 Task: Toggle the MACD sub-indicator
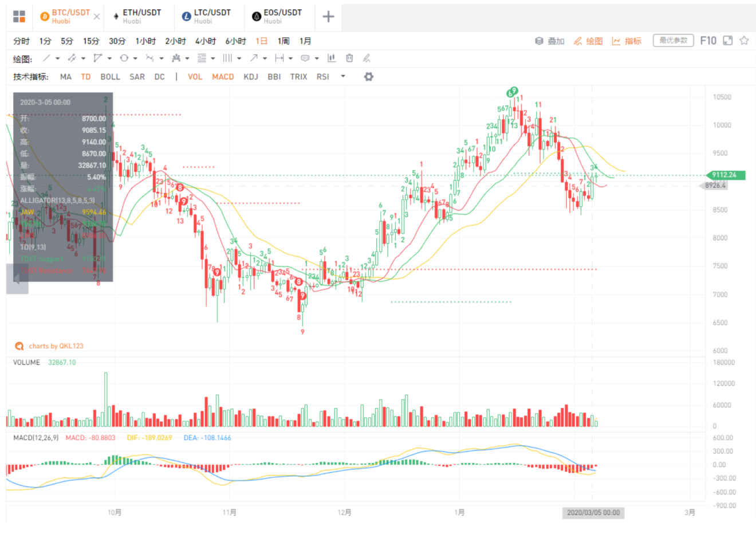(223, 76)
